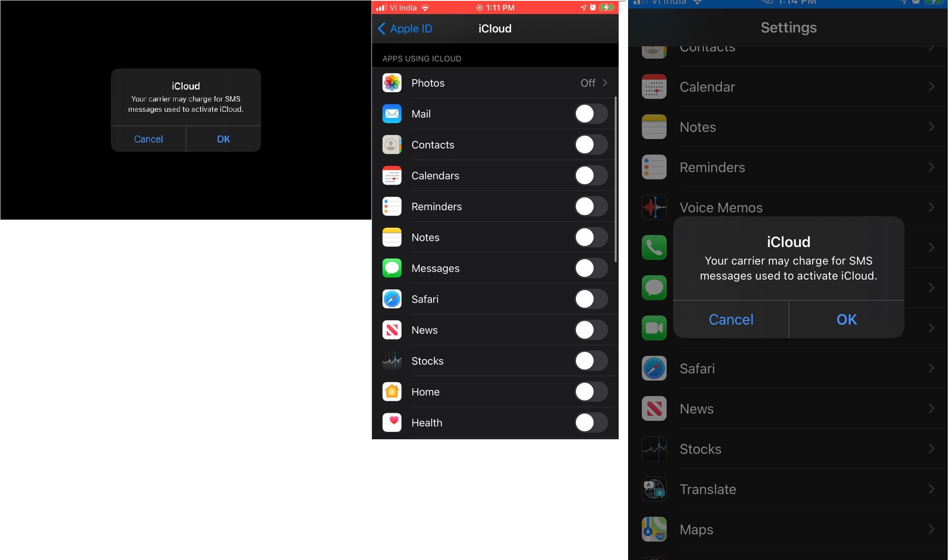This screenshot has height=560, width=952.
Task: Tap the Messages app icon in iCloud
Action: pyautogui.click(x=392, y=267)
